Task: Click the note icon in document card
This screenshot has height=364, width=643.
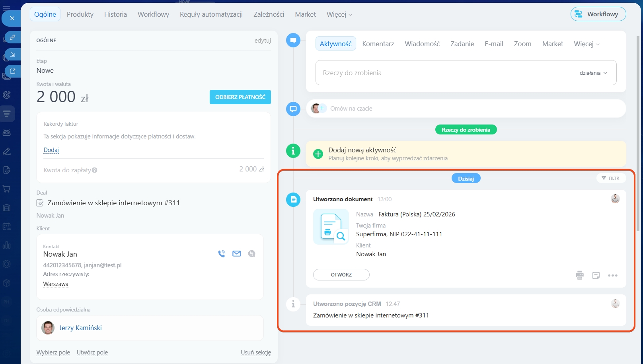Action: pos(596,275)
